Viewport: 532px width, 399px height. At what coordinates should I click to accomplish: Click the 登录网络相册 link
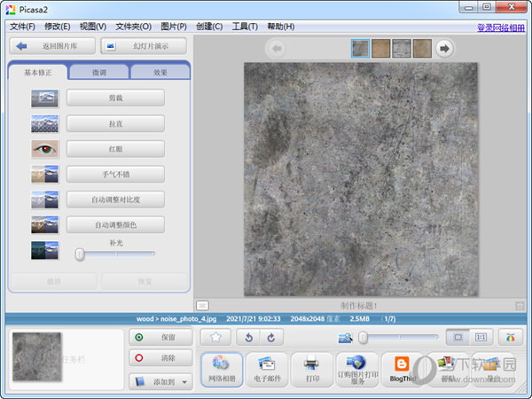tap(501, 27)
